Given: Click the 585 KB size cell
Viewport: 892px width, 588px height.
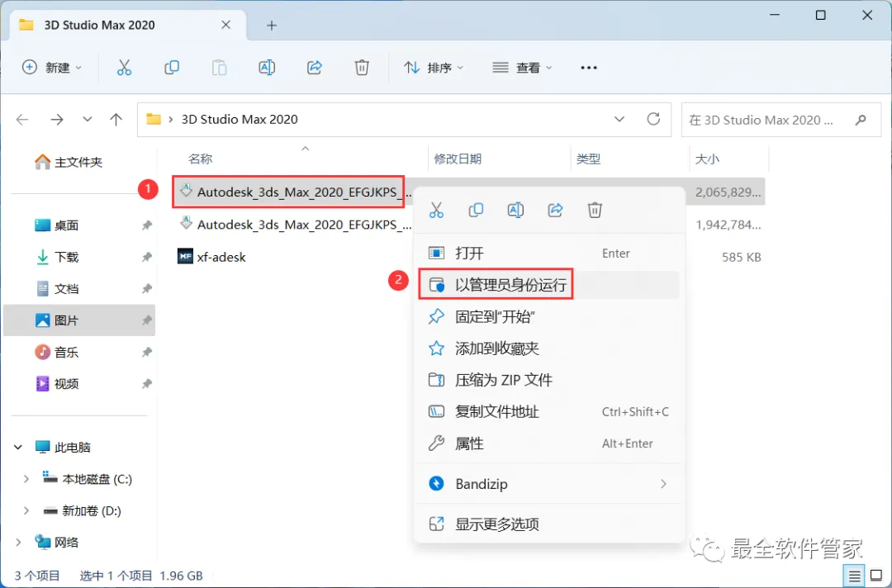Looking at the screenshot, I should coord(741,257).
